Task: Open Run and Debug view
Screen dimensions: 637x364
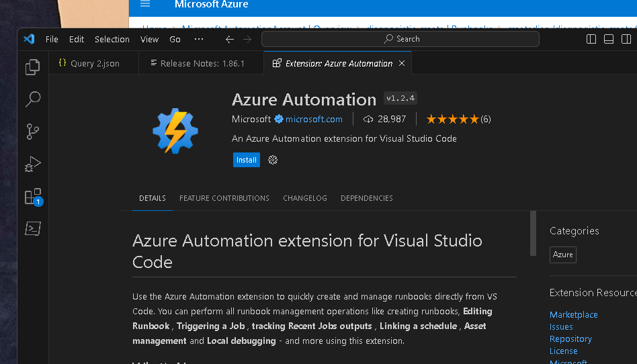Action: [x=32, y=164]
